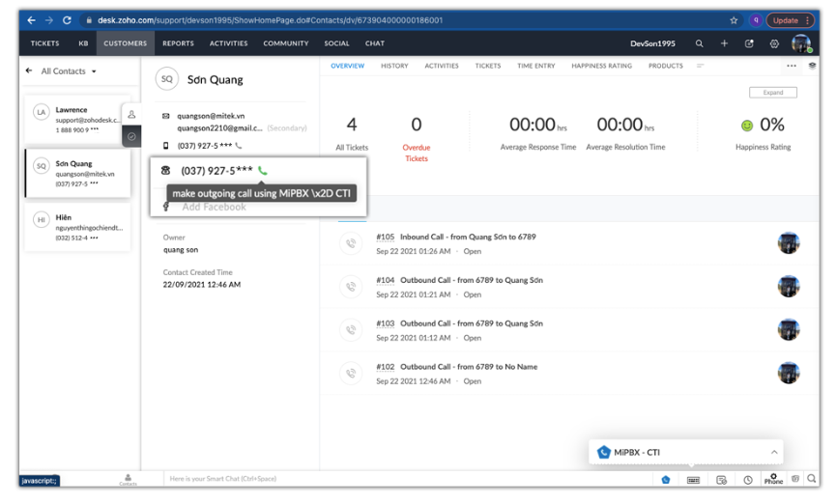Open the recent items clock icon
The height and width of the screenshot is (504, 836).
pyautogui.click(x=748, y=480)
